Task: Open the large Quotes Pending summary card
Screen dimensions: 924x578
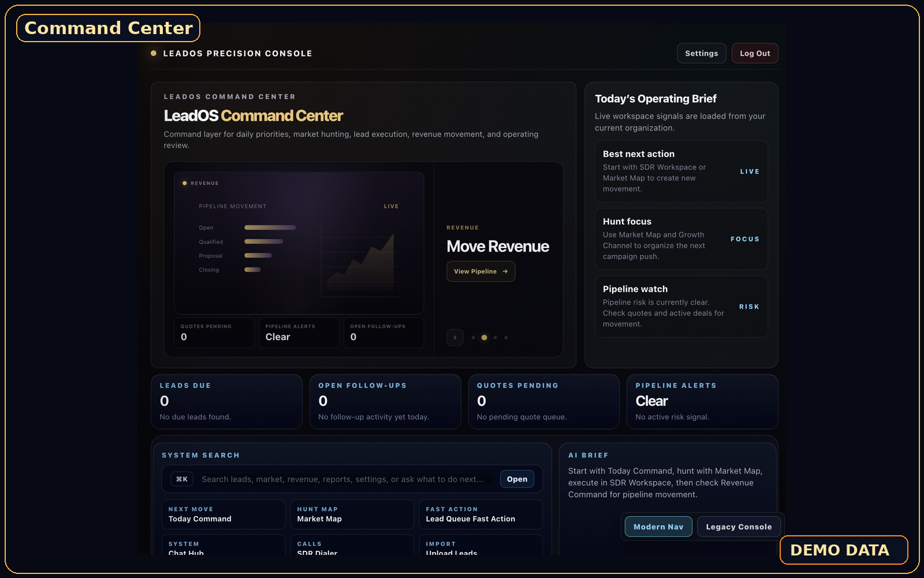Action: coord(543,402)
